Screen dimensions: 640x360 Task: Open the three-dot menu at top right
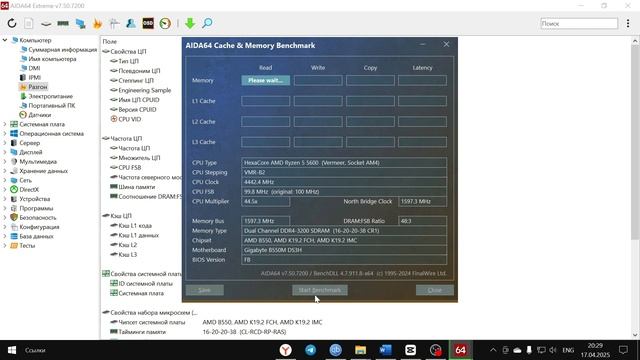[x=628, y=24]
